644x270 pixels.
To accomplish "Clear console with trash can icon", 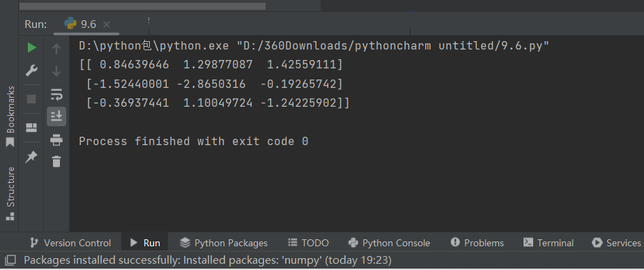I will click(56, 161).
